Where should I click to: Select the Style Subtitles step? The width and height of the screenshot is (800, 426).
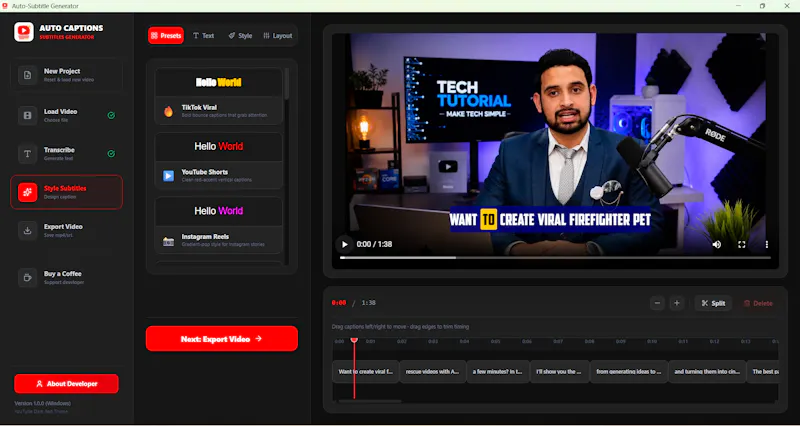point(66,192)
